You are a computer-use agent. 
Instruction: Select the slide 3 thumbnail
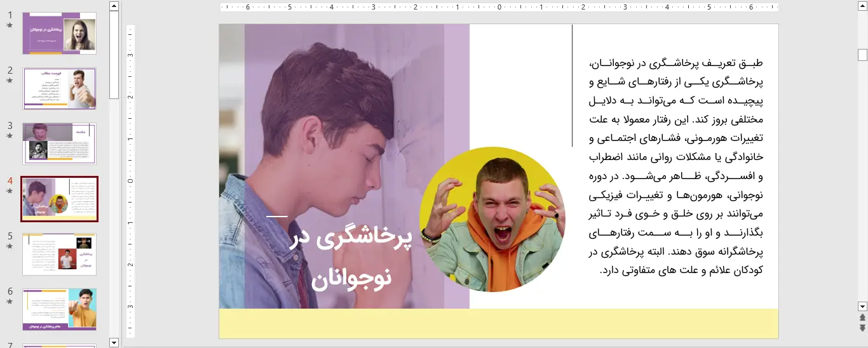point(60,144)
